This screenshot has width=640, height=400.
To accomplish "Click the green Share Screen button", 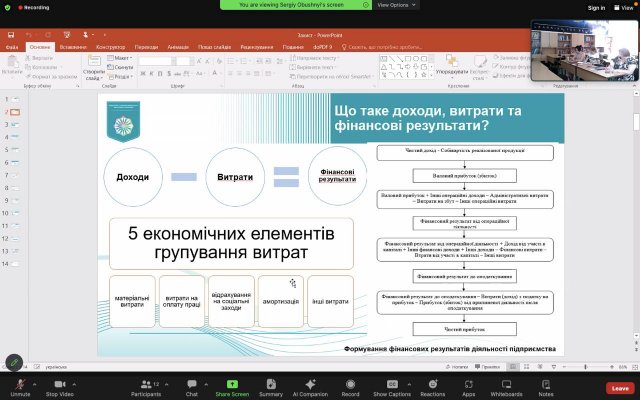I will coord(232,385).
